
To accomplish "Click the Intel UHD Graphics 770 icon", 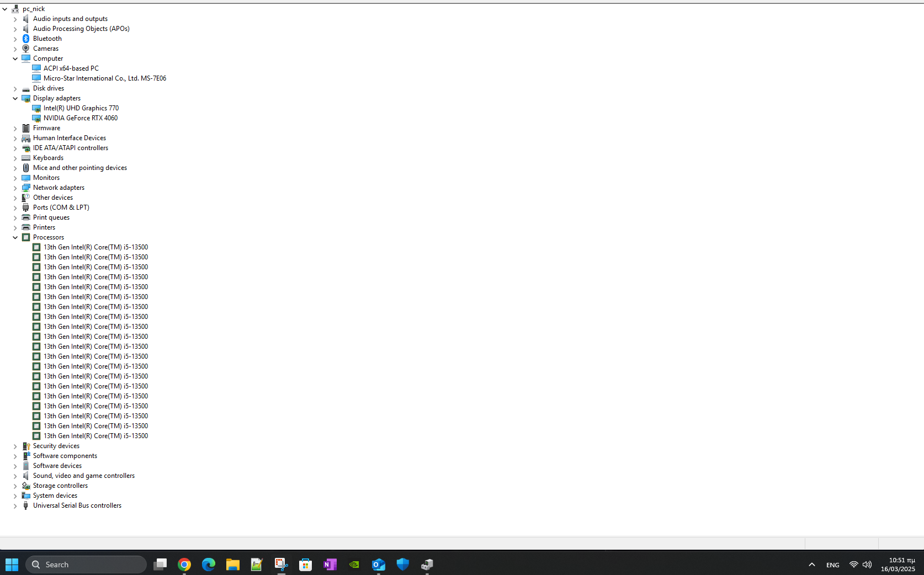I will click(x=36, y=108).
